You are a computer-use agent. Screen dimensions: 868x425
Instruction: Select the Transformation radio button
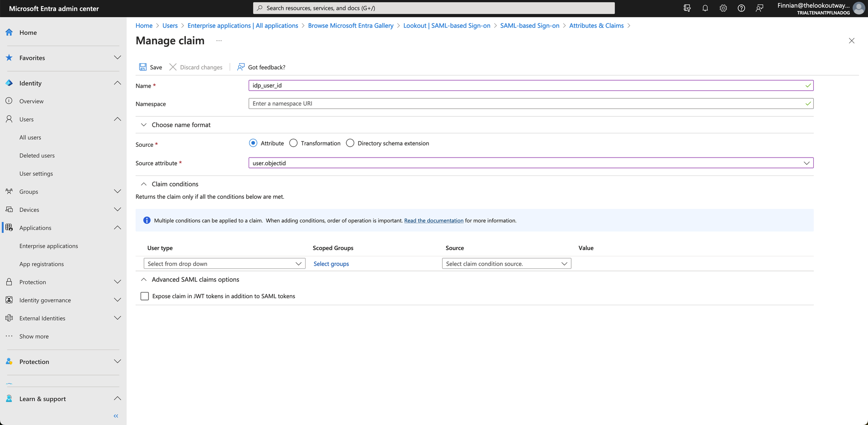[x=293, y=143]
